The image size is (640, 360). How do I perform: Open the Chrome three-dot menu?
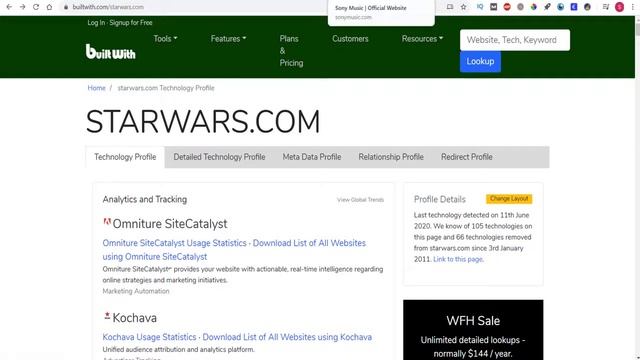pos(633,7)
